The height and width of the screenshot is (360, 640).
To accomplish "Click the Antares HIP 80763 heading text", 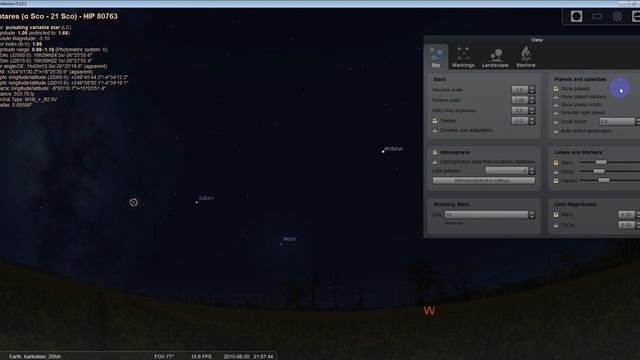I will tap(59, 16).
